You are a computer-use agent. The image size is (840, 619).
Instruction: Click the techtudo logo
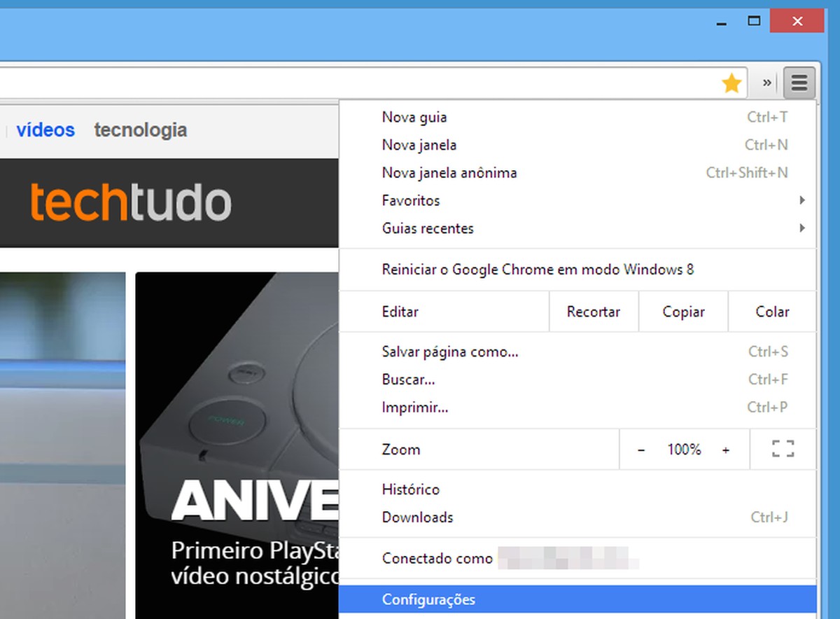click(x=130, y=202)
